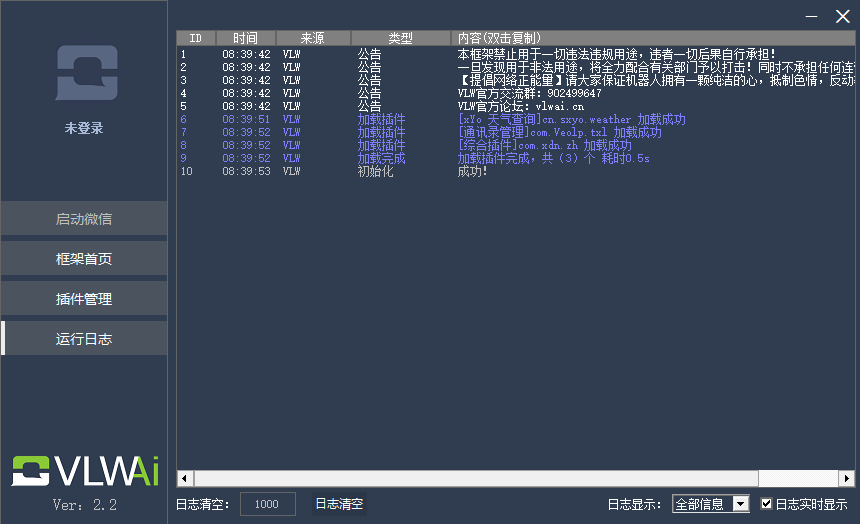Select the log row VLW官方论坛: vlwai.cn
The width and height of the screenshot is (860, 524).
coord(516,106)
